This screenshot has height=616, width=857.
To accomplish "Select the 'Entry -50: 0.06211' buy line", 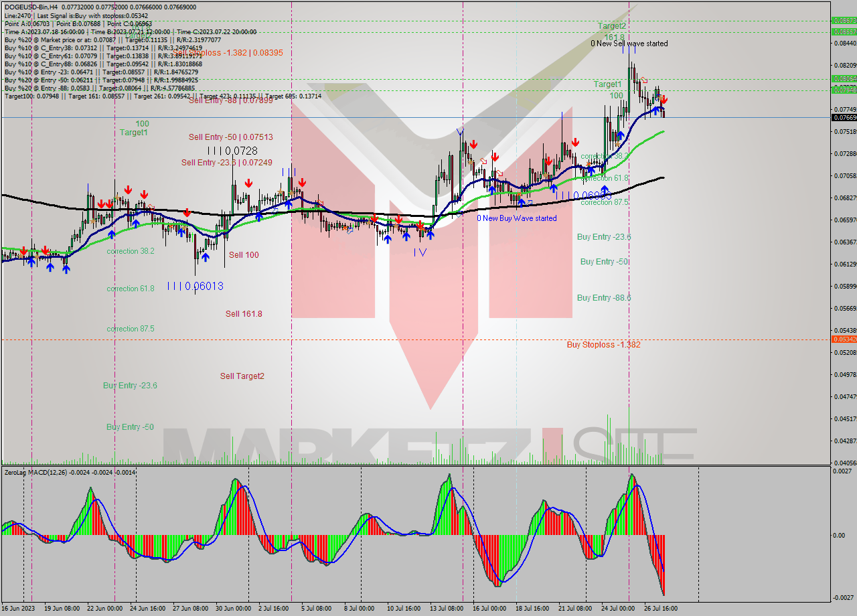I will click(x=102, y=80).
